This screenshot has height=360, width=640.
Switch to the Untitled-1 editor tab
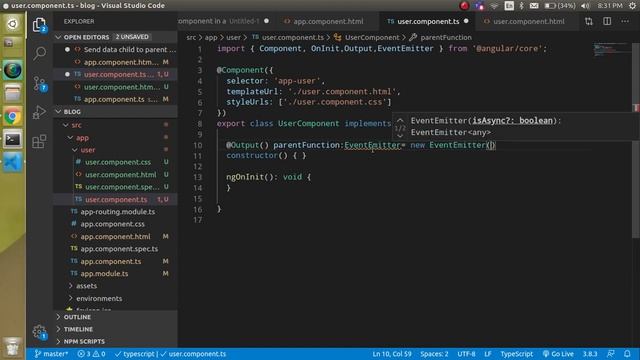[227, 21]
